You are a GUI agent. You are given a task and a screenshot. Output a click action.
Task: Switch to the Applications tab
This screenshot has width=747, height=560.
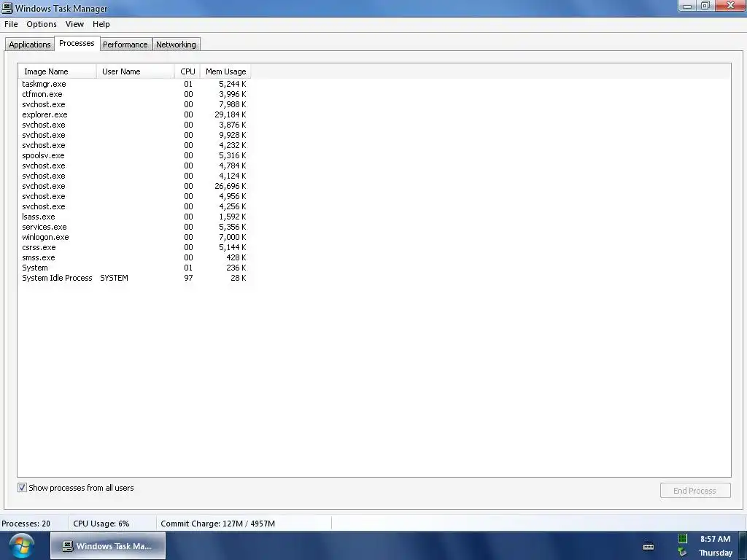pos(29,44)
